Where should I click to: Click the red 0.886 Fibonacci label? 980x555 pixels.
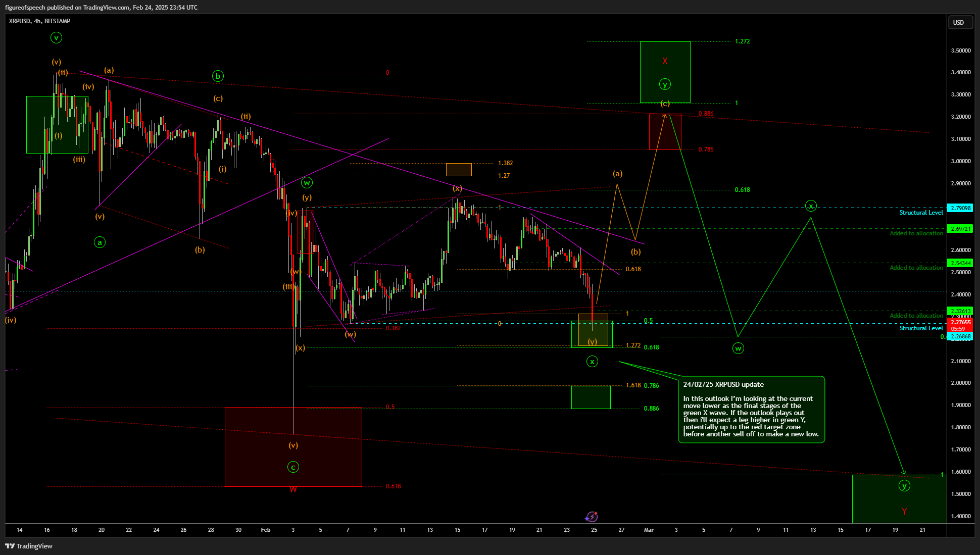pos(706,114)
